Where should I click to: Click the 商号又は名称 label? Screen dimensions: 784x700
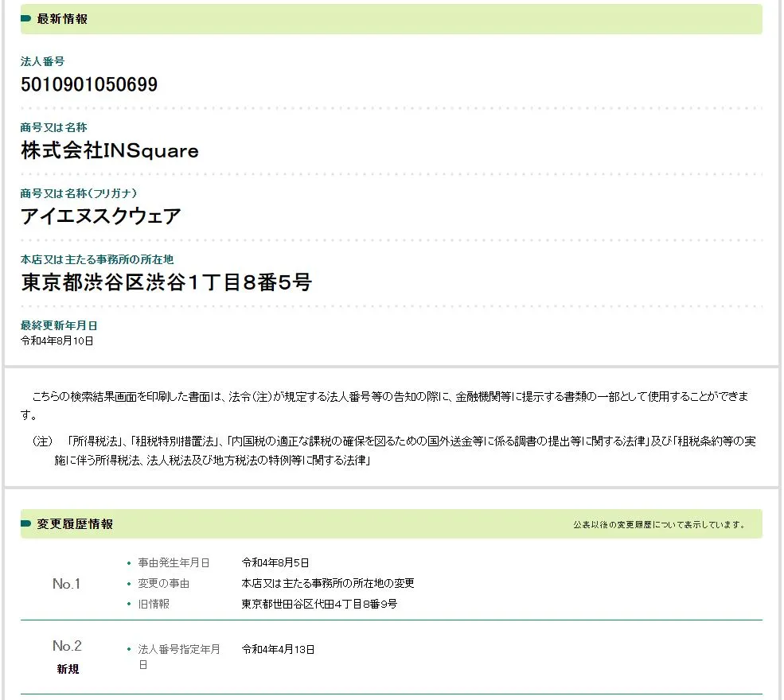[x=53, y=127]
